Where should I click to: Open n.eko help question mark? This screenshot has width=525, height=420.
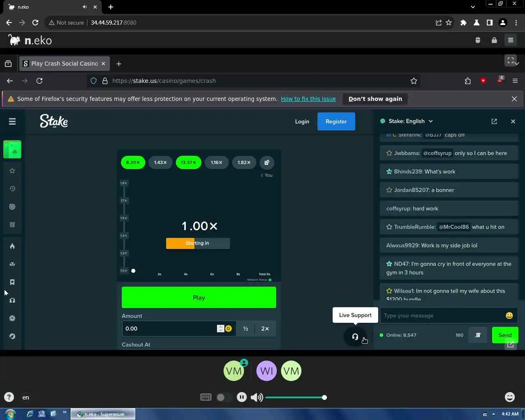click(x=9, y=397)
